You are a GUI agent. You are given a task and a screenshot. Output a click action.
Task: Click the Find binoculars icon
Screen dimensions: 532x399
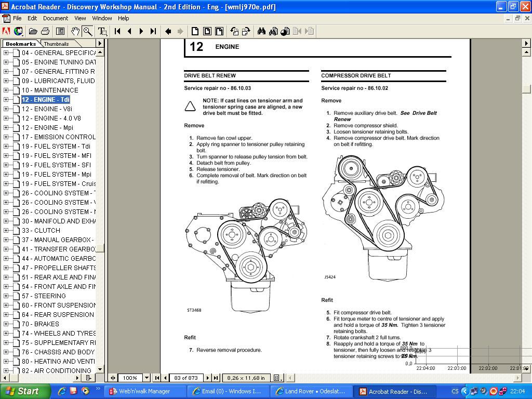(261, 31)
